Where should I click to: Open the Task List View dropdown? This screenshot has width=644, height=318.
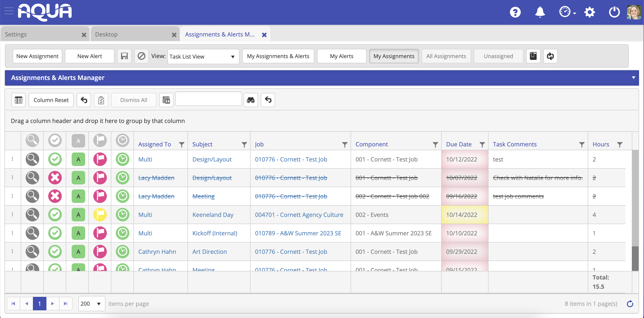[203, 56]
